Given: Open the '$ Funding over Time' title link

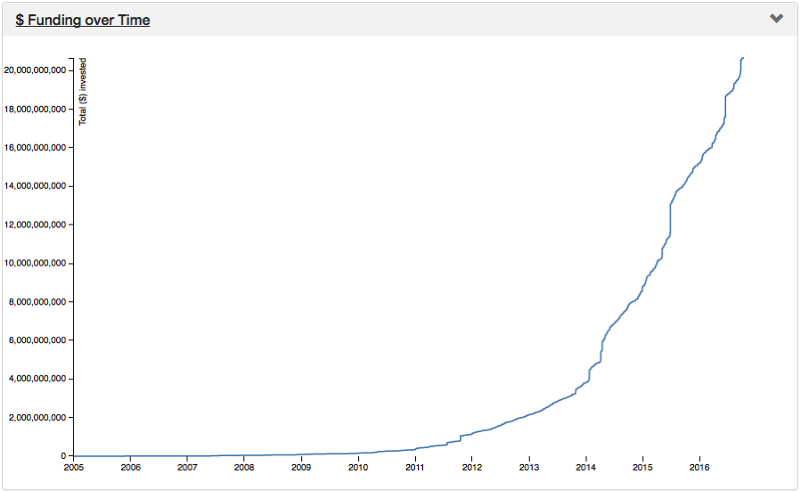Looking at the screenshot, I should pos(83,19).
